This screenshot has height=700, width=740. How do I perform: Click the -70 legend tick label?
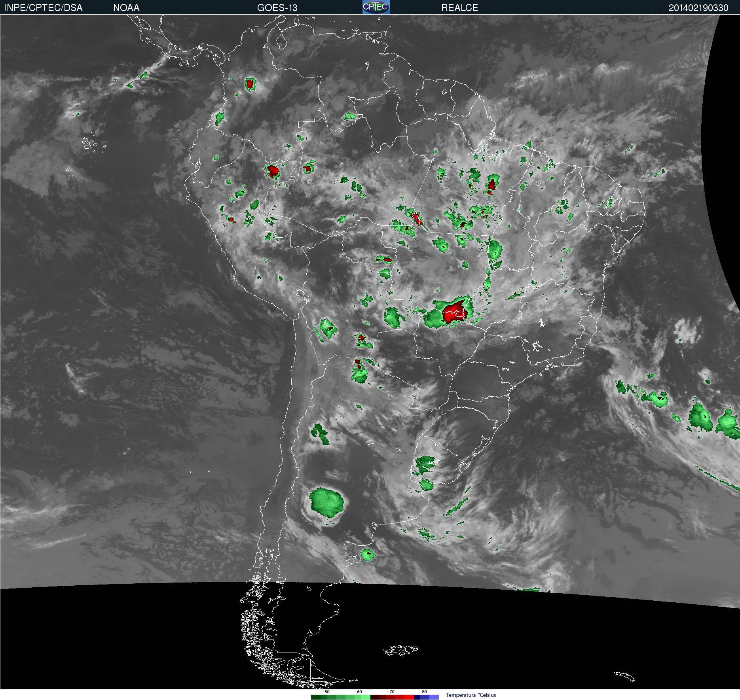(x=391, y=692)
